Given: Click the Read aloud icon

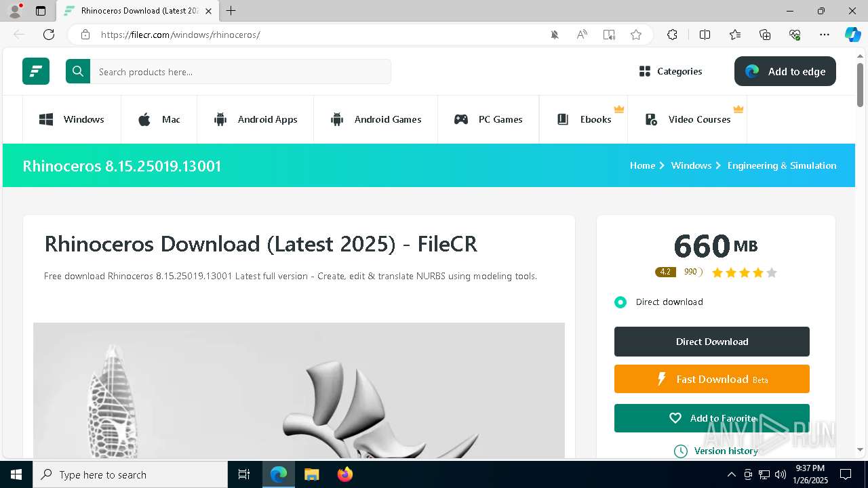Looking at the screenshot, I should click(x=582, y=35).
